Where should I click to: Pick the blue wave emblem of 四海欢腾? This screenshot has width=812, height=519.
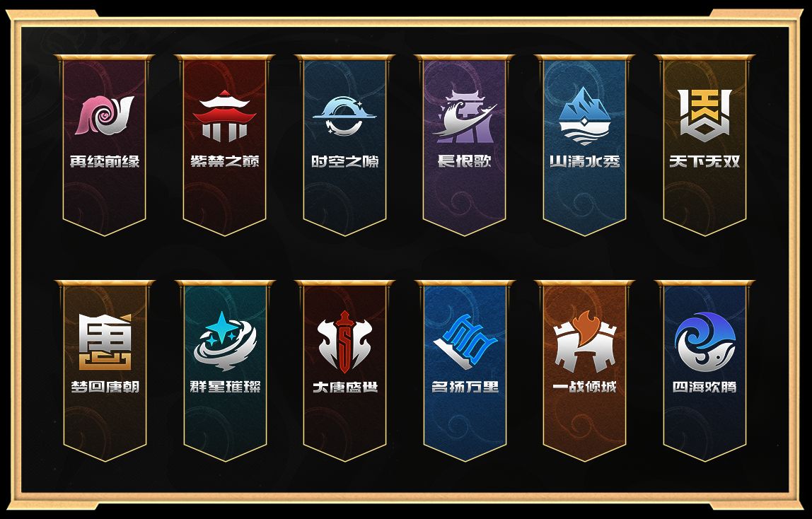(704, 342)
